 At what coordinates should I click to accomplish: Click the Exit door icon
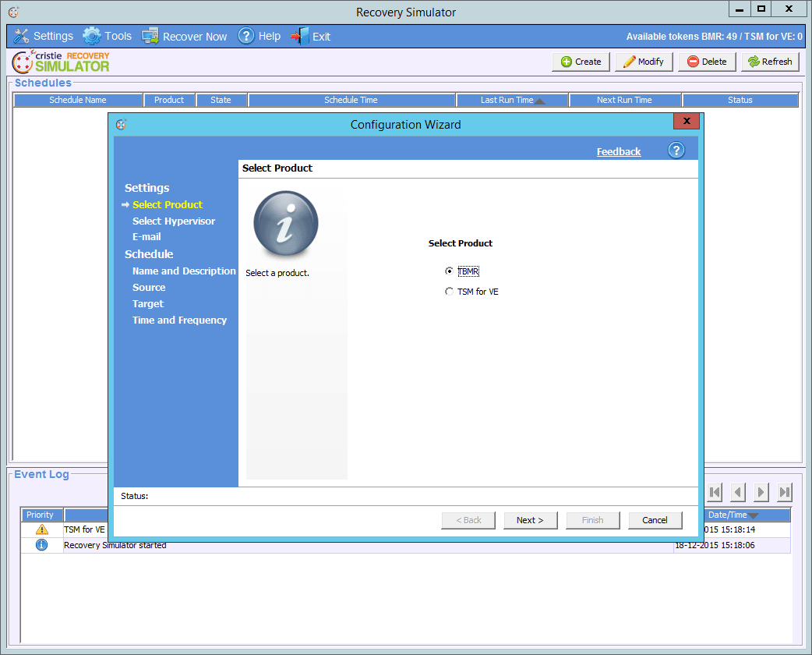point(300,37)
